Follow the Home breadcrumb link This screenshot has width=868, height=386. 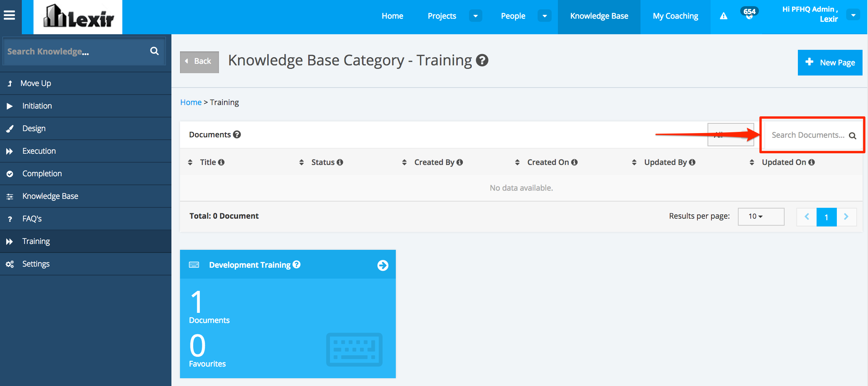point(191,102)
